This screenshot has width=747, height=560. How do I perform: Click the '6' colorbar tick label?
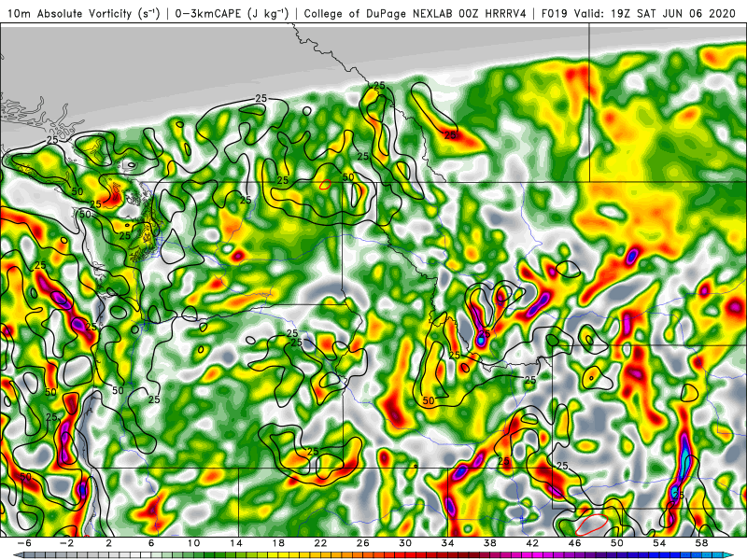151,543
